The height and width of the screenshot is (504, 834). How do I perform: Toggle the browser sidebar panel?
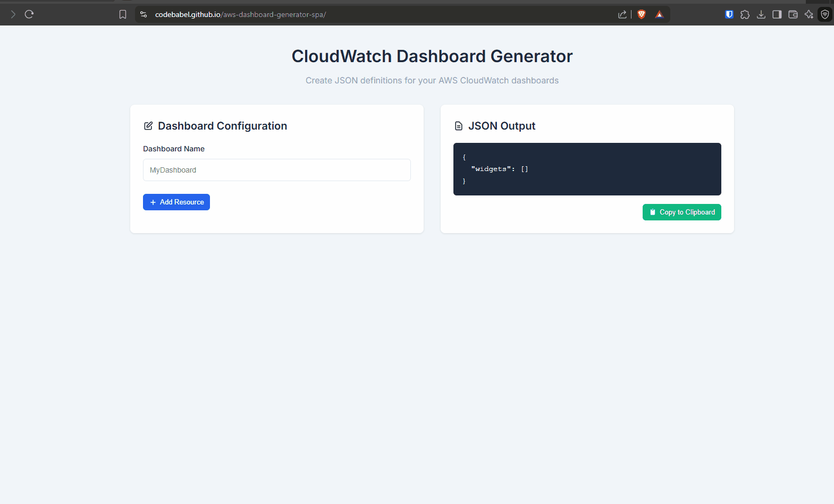coord(777,14)
